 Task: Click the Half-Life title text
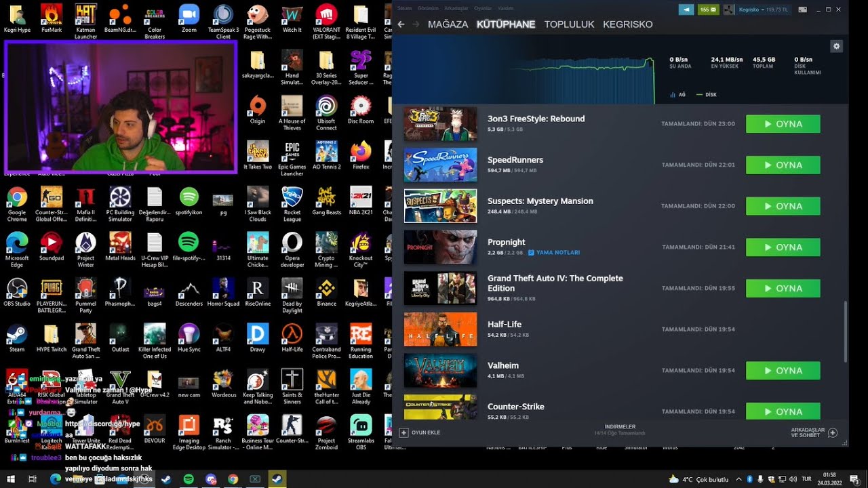(505, 324)
